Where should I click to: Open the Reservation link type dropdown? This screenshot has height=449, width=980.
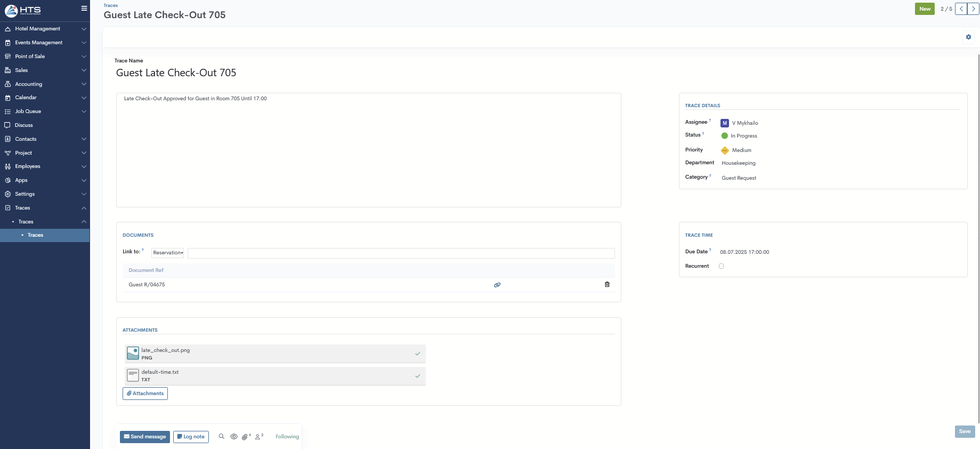click(x=168, y=253)
